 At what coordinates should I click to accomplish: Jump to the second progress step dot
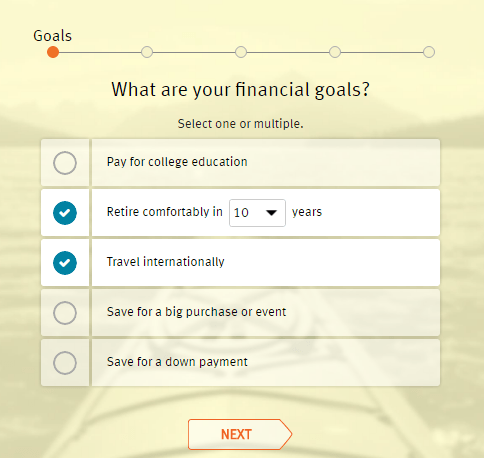pos(147,52)
